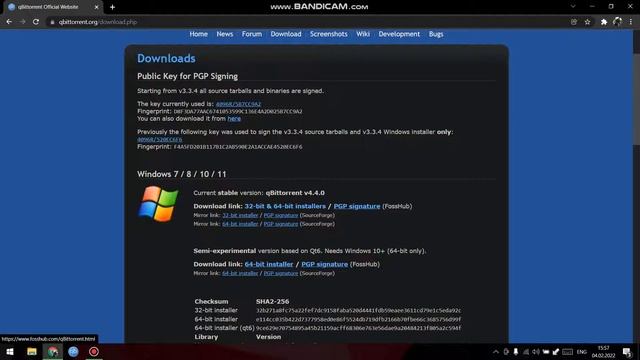
Task: Open the browser profile avatar
Action: click(x=617, y=22)
